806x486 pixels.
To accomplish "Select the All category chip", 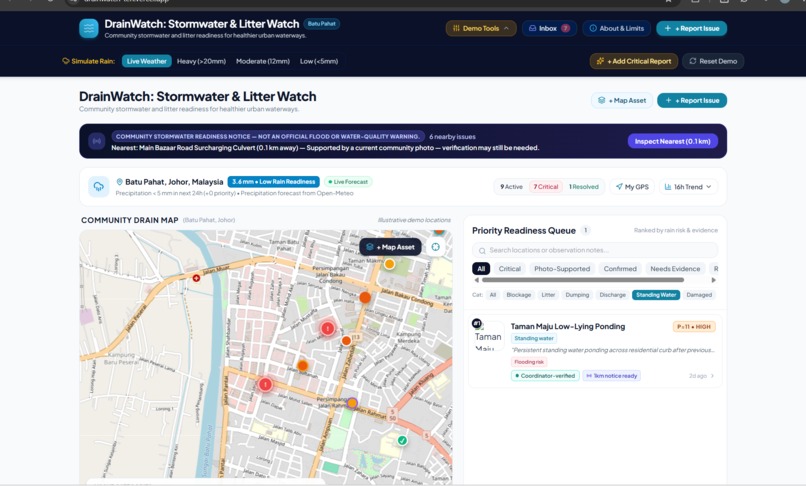I will (x=493, y=295).
